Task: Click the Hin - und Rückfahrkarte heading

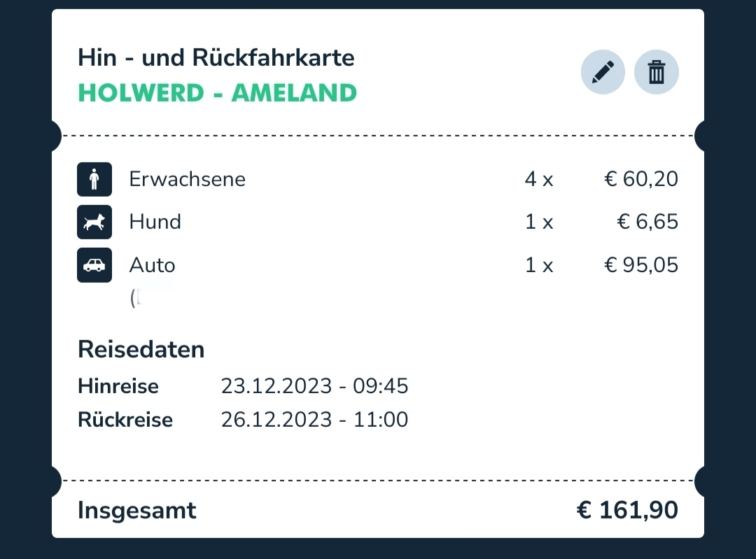Action: (216, 58)
